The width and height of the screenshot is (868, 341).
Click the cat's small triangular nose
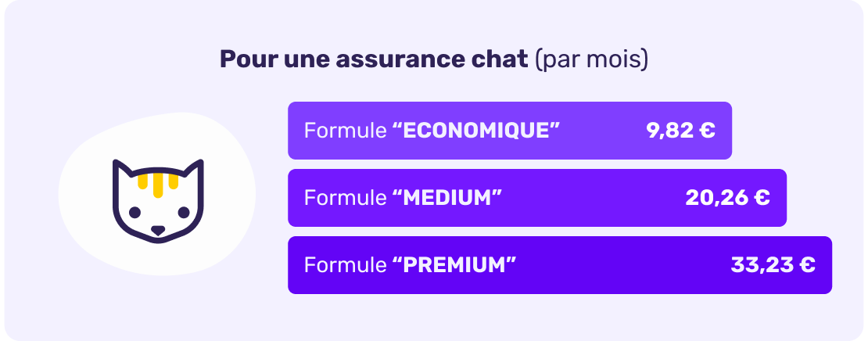(x=158, y=231)
